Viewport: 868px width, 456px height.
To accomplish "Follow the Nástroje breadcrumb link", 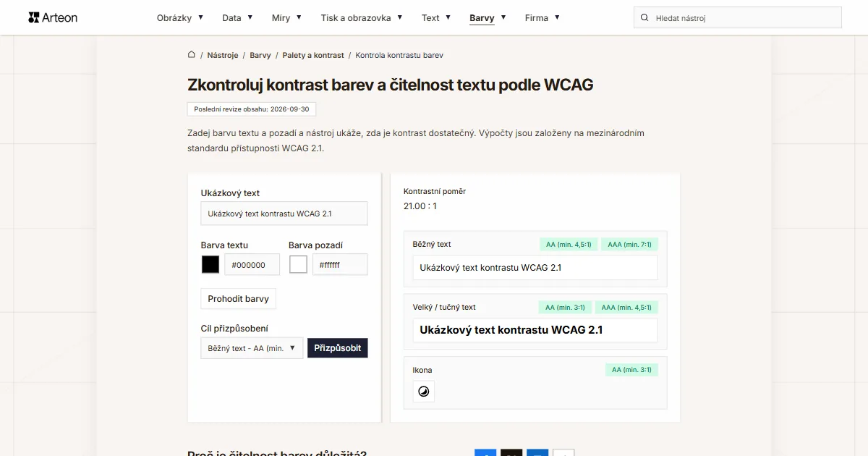I will pos(223,55).
